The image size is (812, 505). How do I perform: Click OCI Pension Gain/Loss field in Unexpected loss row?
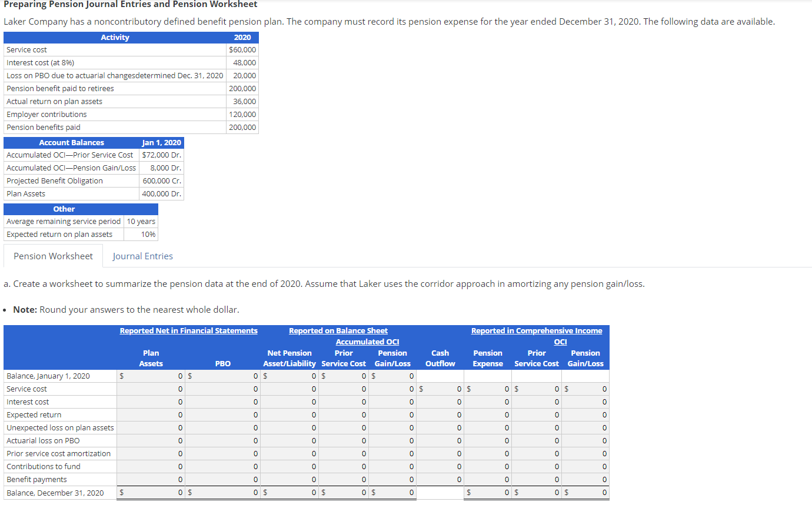coord(585,428)
